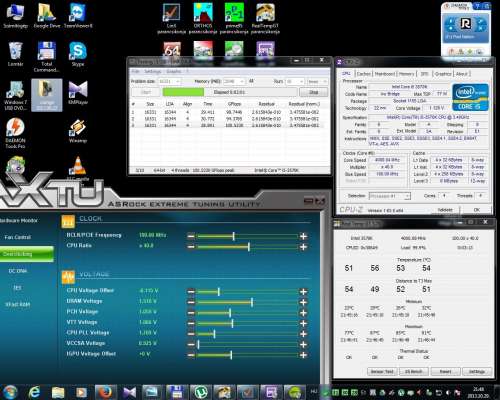Click XS Bench in RealTemp
Viewport: 500px width, 400px height.
tap(414, 371)
